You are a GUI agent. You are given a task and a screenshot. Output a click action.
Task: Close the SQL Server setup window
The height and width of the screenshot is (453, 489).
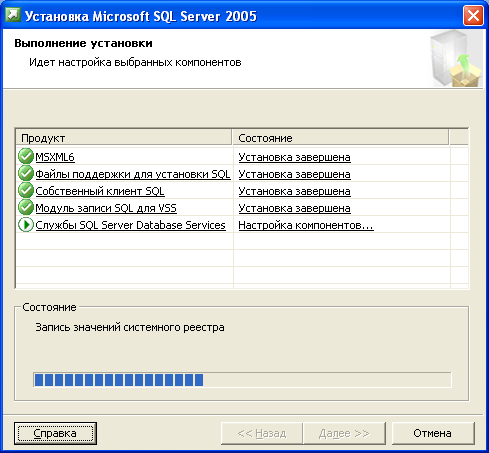pos(473,16)
